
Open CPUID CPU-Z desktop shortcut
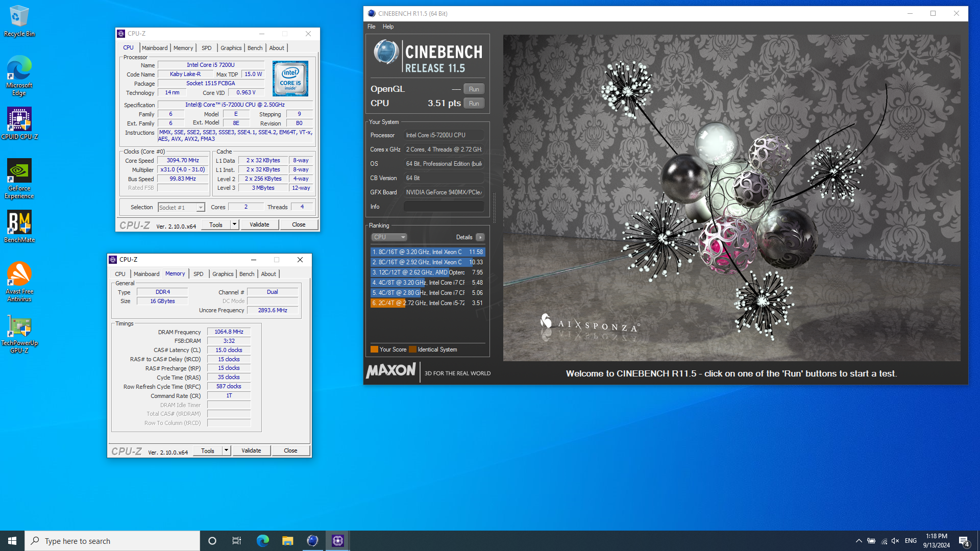(x=19, y=123)
